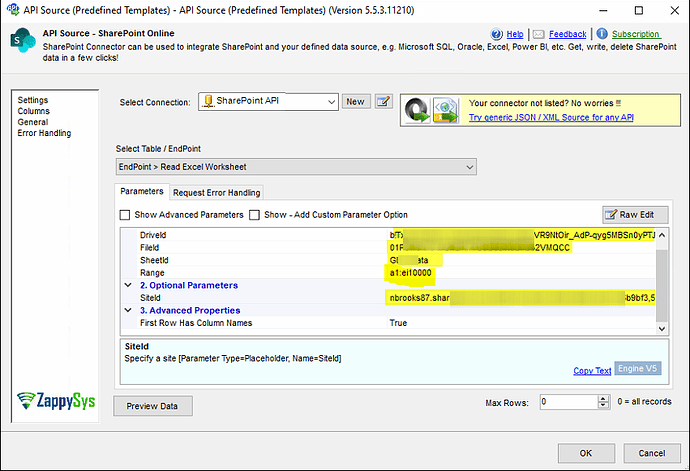The width and height of the screenshot is (690, 471).
Task: Open the Feedback link
Action: [x=568, y=34]
